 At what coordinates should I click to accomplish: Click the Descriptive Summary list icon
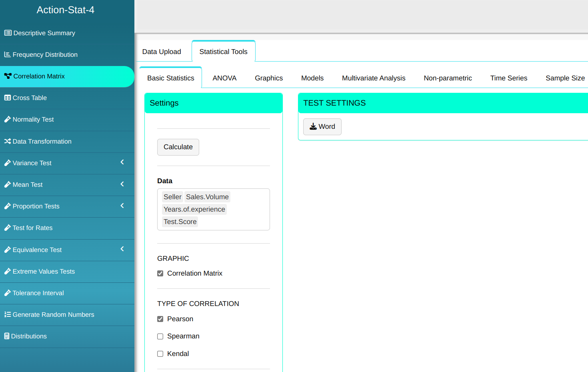coord(8,33)
